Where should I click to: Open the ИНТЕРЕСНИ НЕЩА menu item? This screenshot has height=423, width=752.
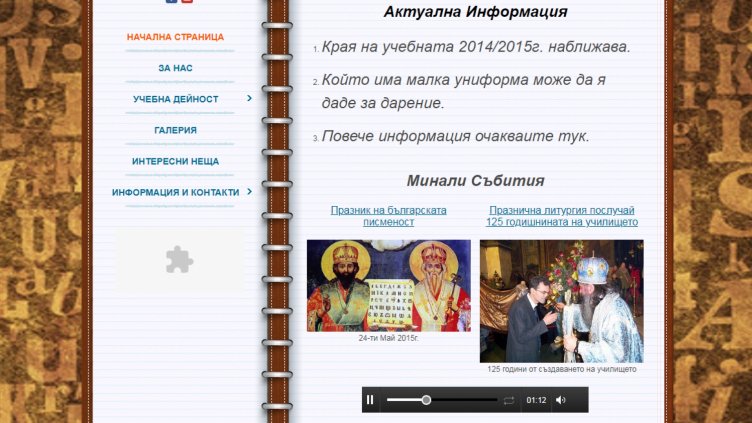coord(175,161)
